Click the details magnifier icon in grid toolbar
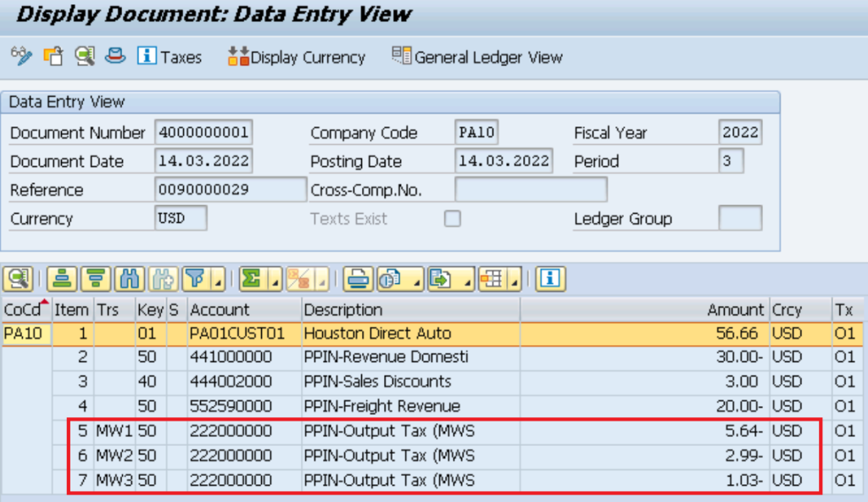The width and height of the screenshot is (868, 502). [18, 278]
